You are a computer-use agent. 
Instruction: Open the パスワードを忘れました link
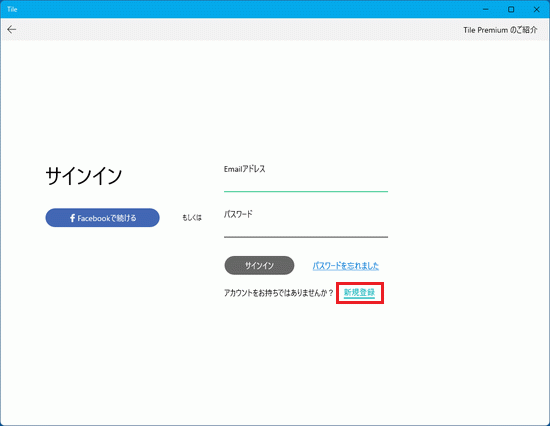[x=346, y=266]
